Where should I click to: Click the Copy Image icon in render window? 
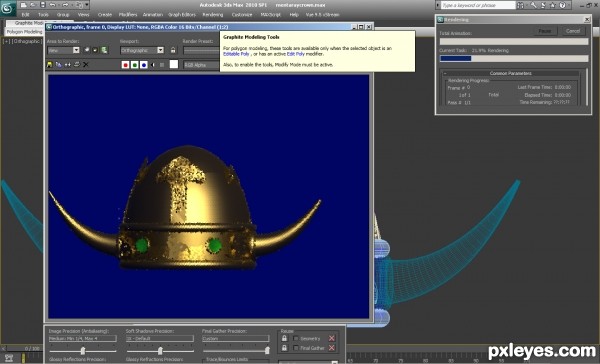pos(59,65)
